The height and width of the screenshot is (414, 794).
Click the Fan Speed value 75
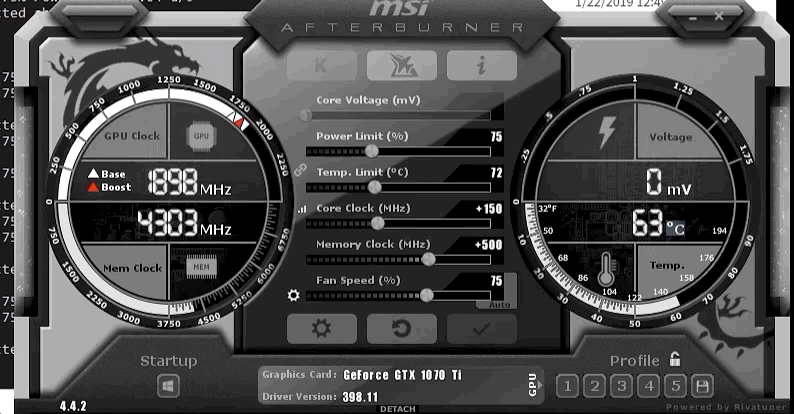tap(496, 281)
